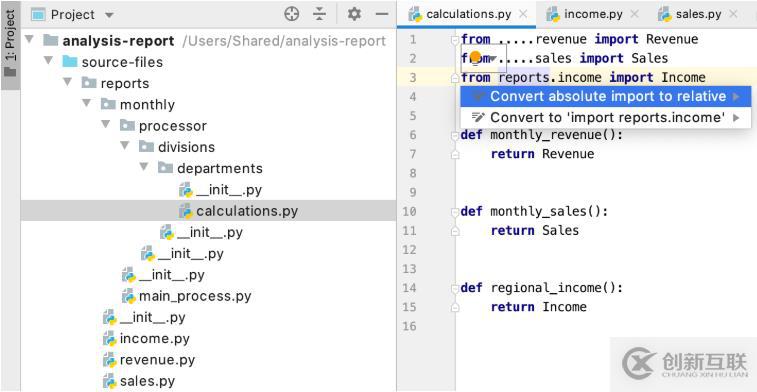Click the folder icon of source-files

[x=70, y=61]
